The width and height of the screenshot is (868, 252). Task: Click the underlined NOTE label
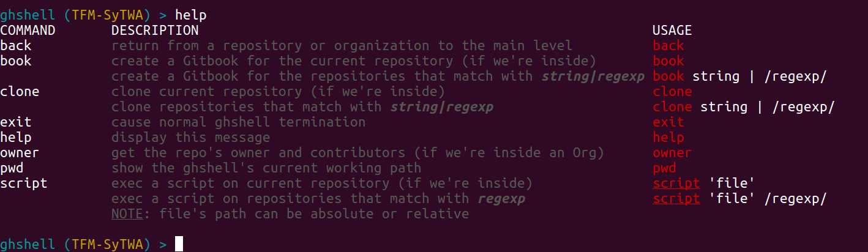coord(127,213)
